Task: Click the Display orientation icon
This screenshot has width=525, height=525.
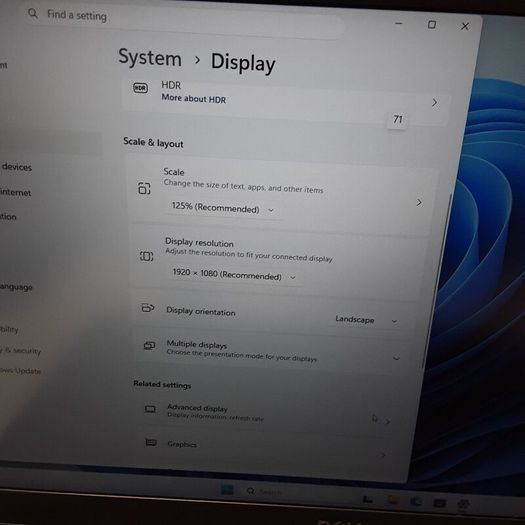Action: click(x=148, y=307)
